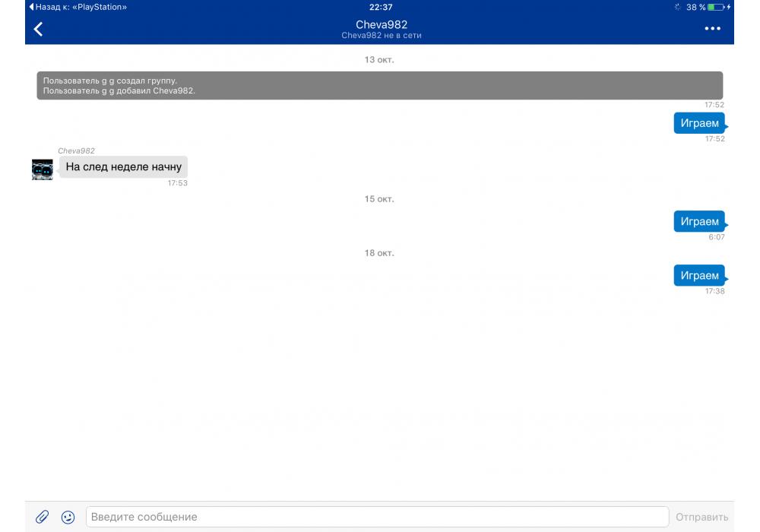Select the 'Играем' message sent at 6:07

tap(699, 221)
